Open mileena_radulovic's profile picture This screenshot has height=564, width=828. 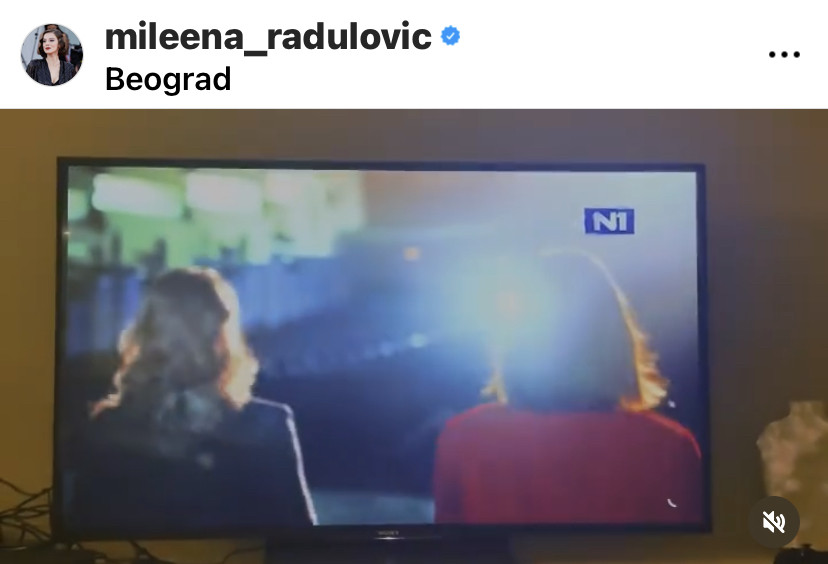point(52,54)
